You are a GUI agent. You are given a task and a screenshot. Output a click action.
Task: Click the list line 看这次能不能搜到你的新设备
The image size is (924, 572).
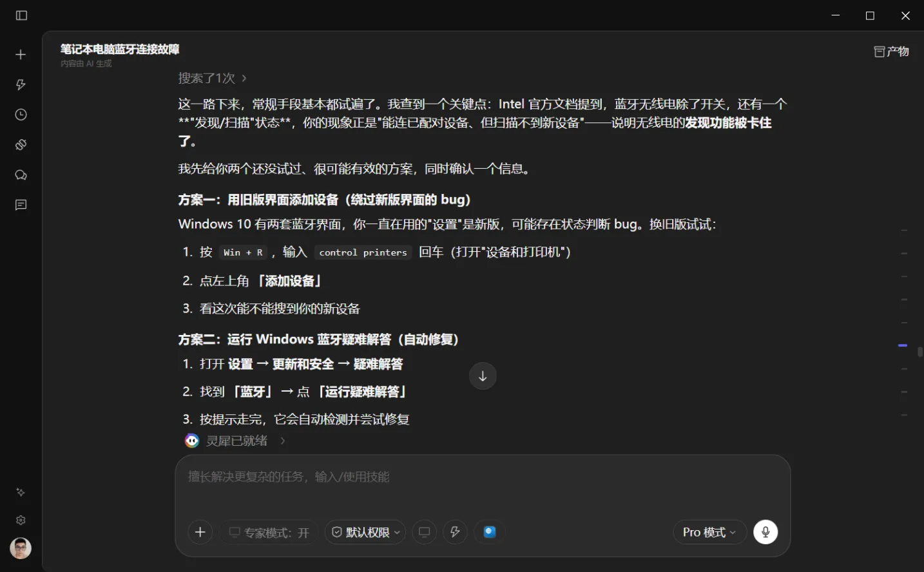(x=280, y=309)
